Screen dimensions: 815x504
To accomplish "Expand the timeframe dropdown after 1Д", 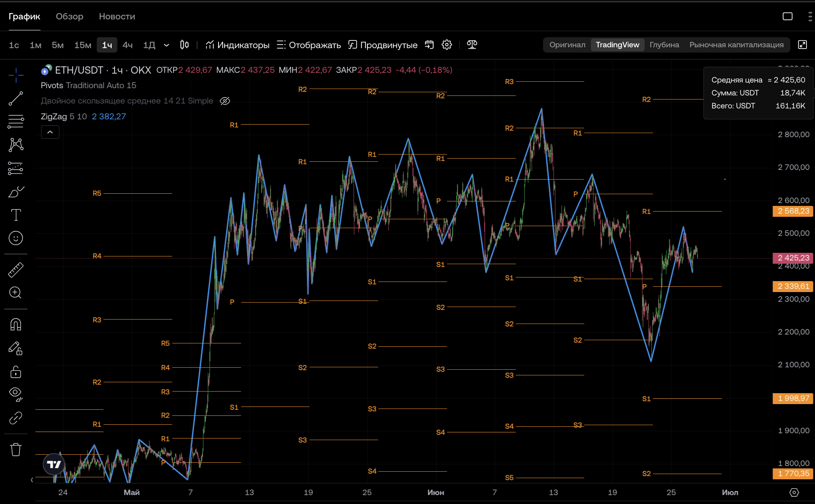I will click(x=166, y=45).
